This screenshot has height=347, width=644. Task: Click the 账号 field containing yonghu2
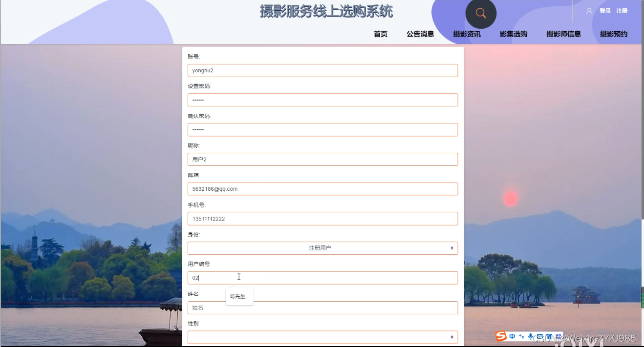click(x=322, y=70)
